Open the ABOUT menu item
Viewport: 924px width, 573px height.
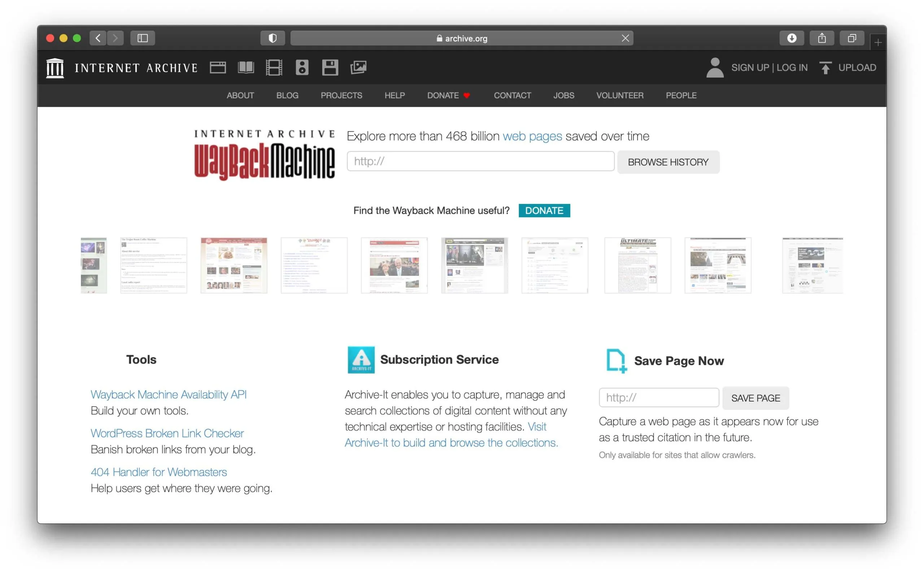240,95
